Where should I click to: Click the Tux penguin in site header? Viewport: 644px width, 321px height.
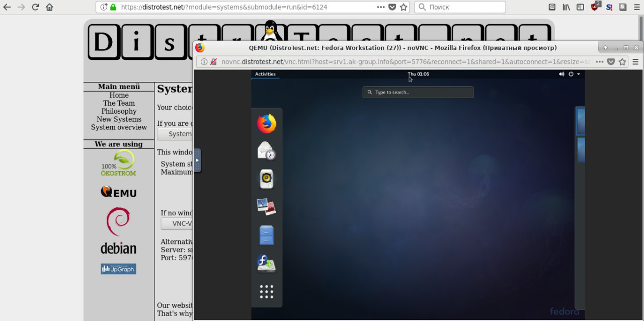point(271,31)
